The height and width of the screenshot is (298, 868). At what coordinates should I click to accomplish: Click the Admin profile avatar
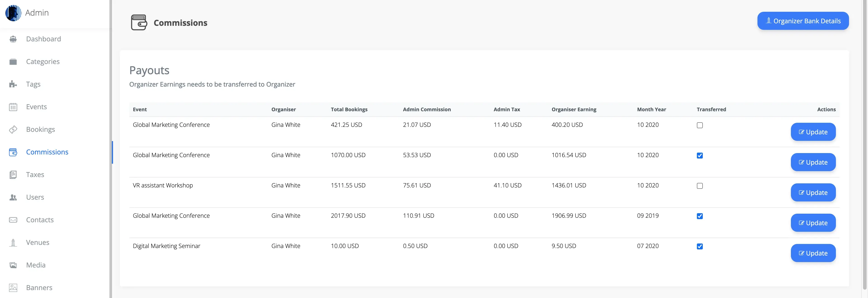pyautogui.click(x=14, y=13)
